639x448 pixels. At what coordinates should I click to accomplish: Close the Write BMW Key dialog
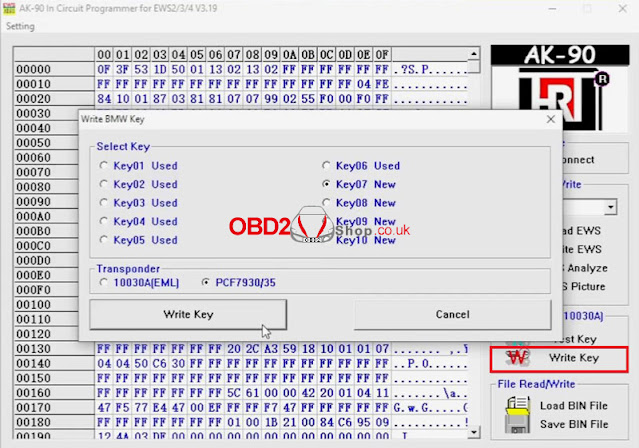pos(551,119)
